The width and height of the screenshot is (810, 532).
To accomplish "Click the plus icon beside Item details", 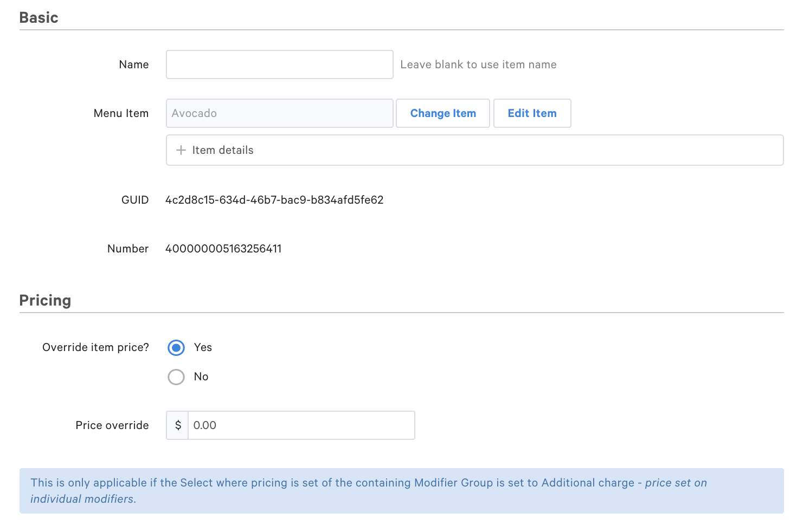I will (x=181, y=150).
